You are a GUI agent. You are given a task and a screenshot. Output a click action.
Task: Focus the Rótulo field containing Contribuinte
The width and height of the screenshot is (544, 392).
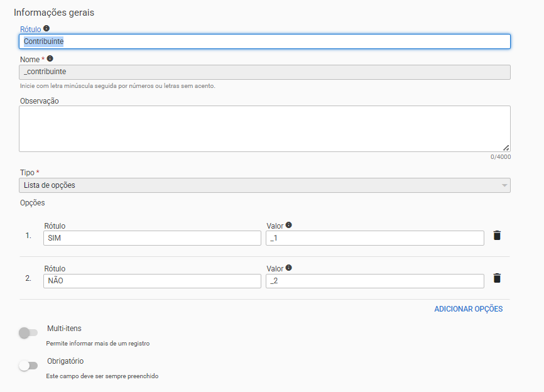pos(264,41)
